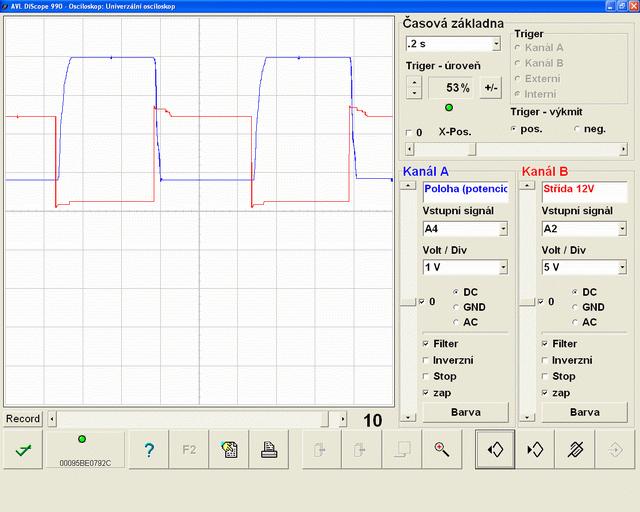Open the Časová základna .2 s dropdown

pos(496,44)
